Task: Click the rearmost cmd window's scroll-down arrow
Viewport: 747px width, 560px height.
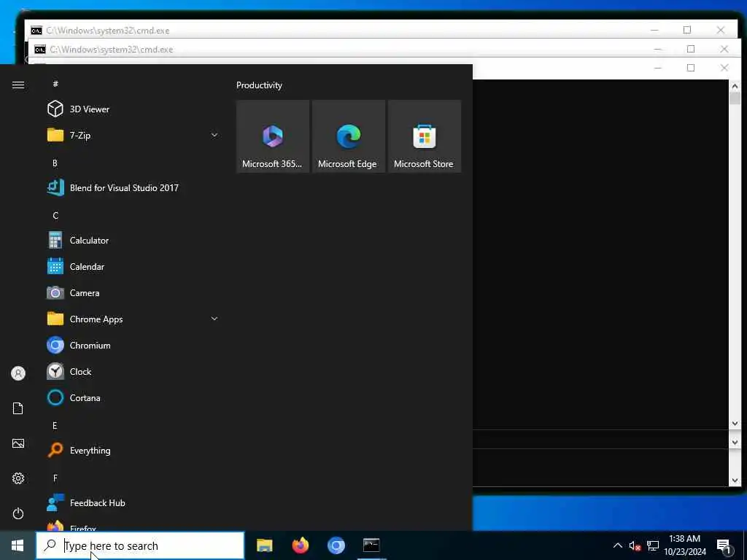Action: pos(734,480)
